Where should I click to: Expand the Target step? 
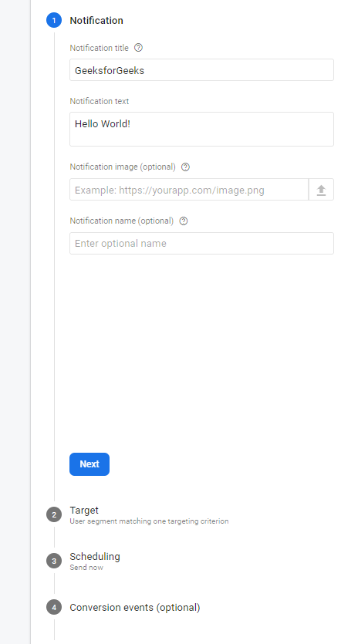pyautogui.click(x=84, y=510)
